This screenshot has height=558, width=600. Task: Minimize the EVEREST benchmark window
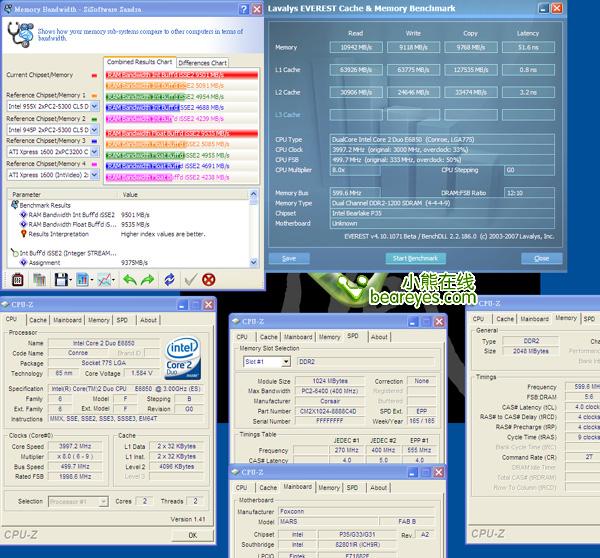[x=543, y=8]
